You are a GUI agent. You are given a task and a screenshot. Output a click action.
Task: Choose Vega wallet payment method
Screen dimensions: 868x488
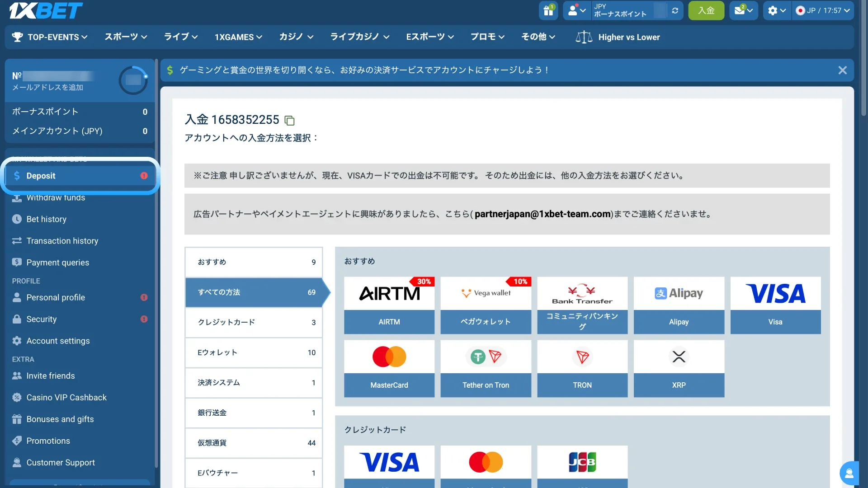tap(486, 305)
